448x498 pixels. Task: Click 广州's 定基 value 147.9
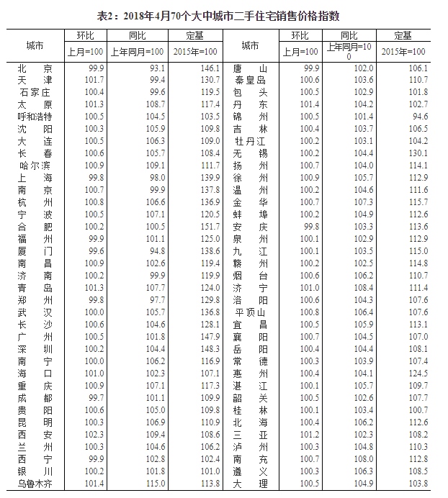pyautogui.click(x=210, y=337)
